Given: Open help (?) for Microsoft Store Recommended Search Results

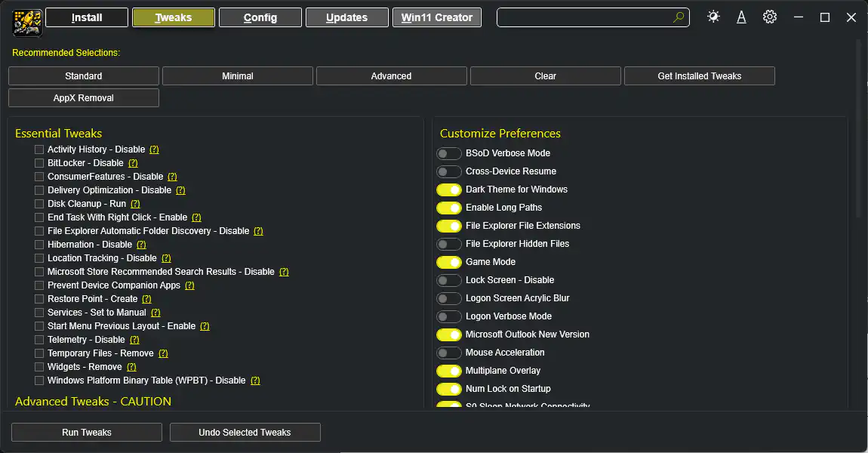Looking at the screenshot, I should [x=284, y=271].
